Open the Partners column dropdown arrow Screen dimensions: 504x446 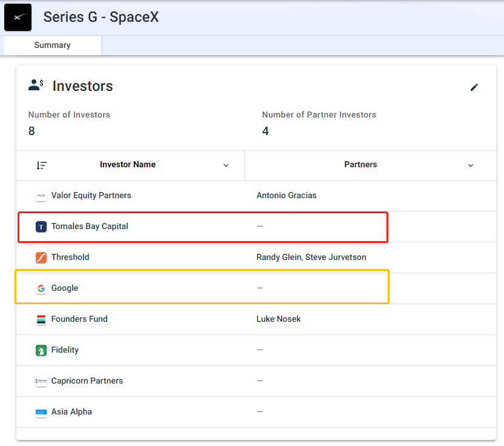point(471,165)
